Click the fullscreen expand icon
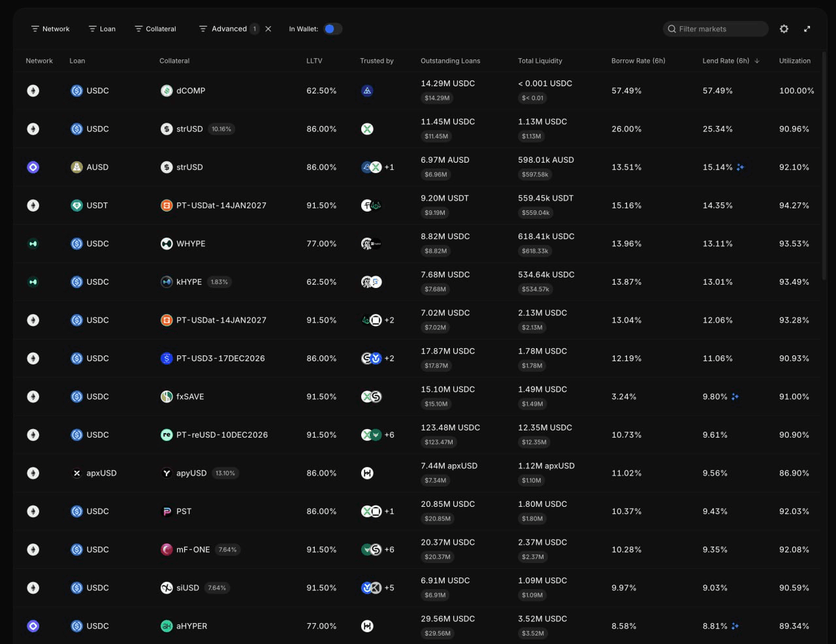 pyautogui.click(x=807, y=29)
